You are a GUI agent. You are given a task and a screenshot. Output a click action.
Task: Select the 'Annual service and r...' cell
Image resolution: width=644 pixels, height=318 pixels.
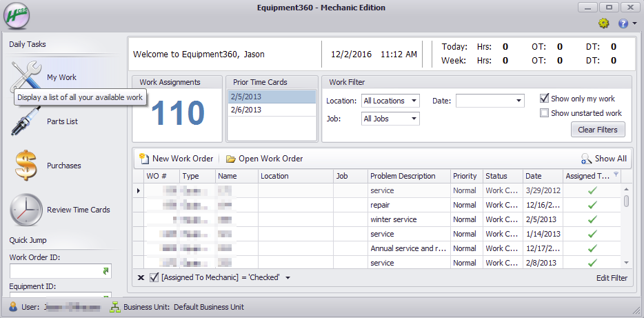coord(409,248)
